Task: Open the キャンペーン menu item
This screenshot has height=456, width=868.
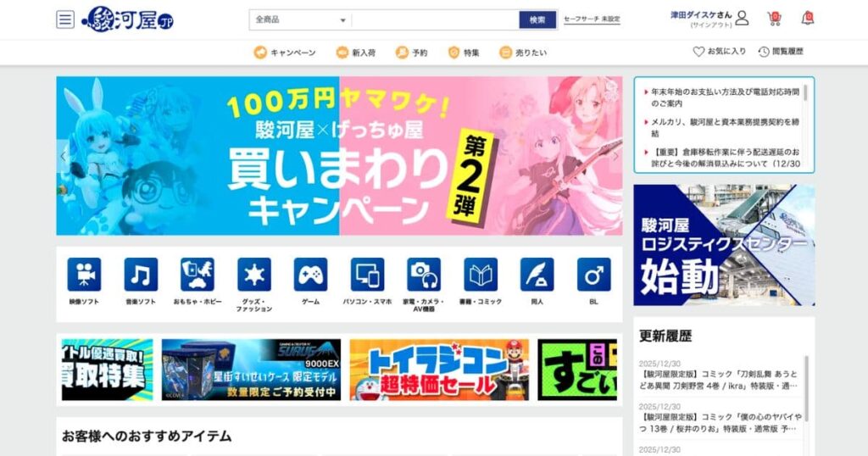Action: 284,53
